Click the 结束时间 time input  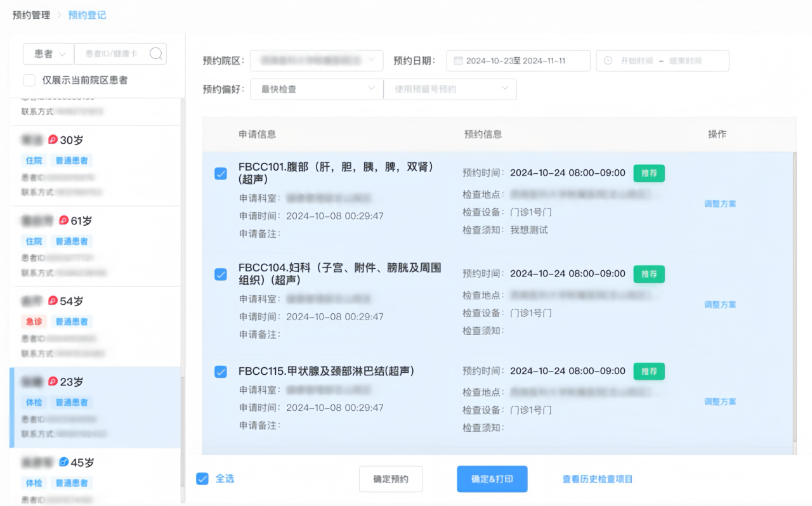685,61
